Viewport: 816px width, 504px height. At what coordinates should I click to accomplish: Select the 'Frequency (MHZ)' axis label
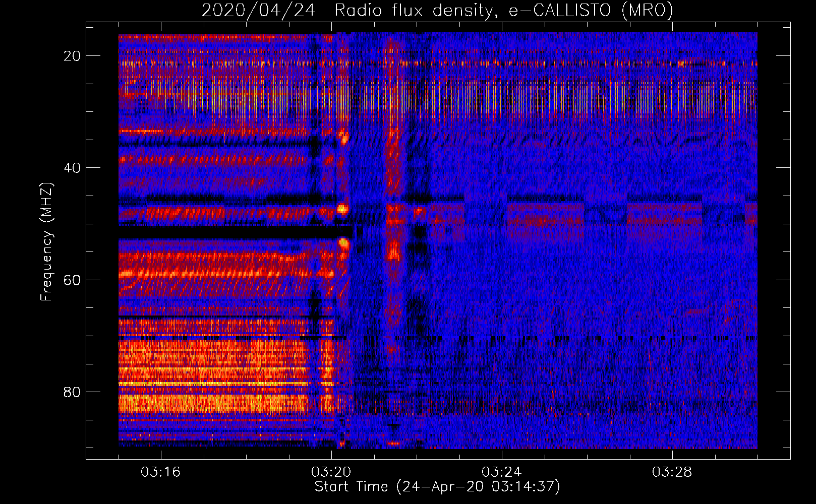[x=46, y=241]
